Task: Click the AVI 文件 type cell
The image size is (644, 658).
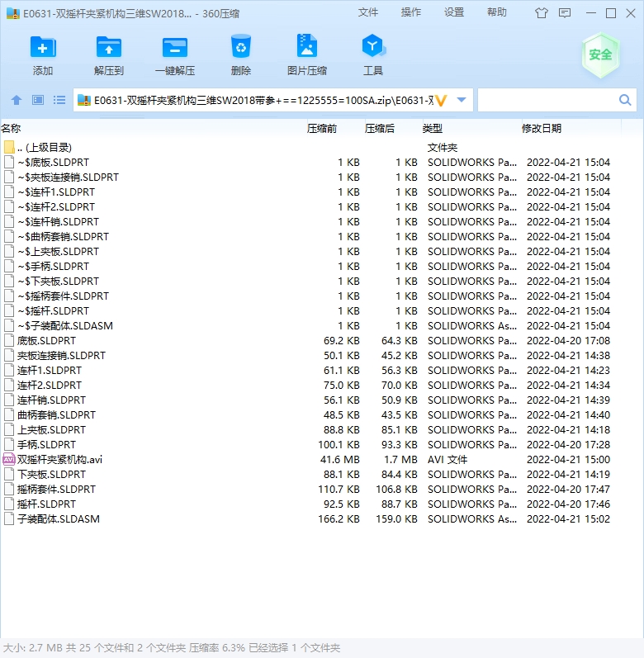Action: (x=447, y=460)
